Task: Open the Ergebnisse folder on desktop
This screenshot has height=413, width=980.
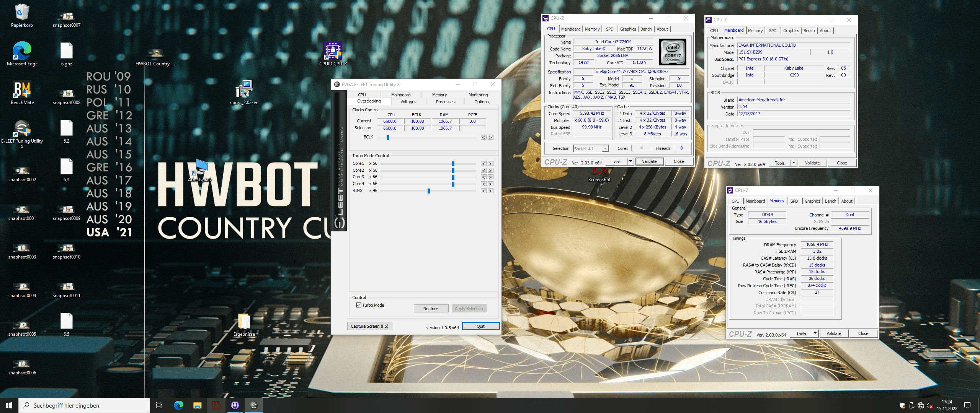Action: tap(244, 325)
